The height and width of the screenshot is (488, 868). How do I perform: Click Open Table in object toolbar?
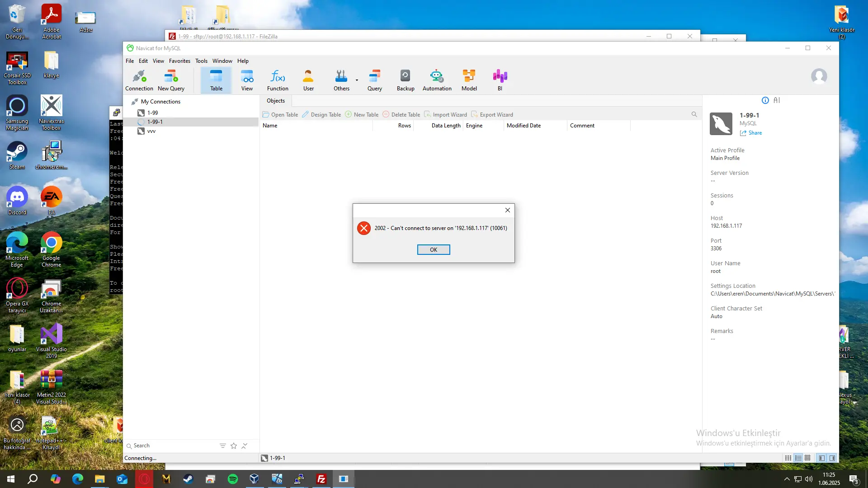[x=280, y=115]
